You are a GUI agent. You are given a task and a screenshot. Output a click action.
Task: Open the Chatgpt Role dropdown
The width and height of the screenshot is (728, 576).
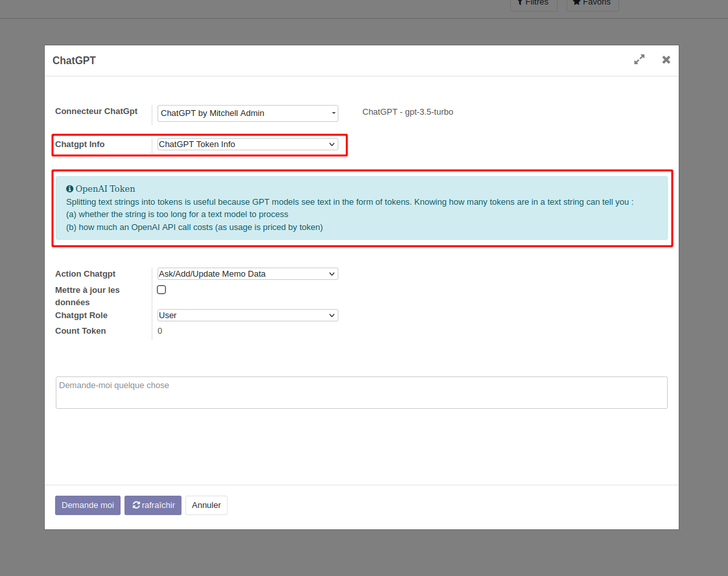[248, 315]
